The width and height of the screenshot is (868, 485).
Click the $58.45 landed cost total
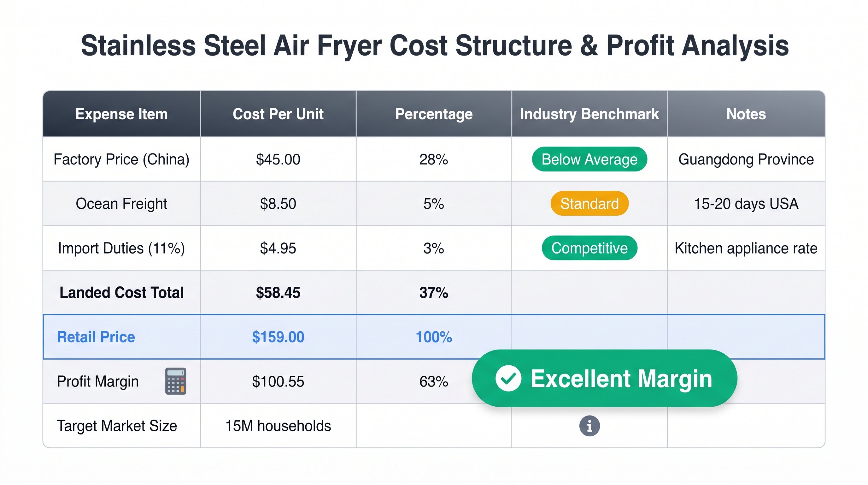pos(278,292)
